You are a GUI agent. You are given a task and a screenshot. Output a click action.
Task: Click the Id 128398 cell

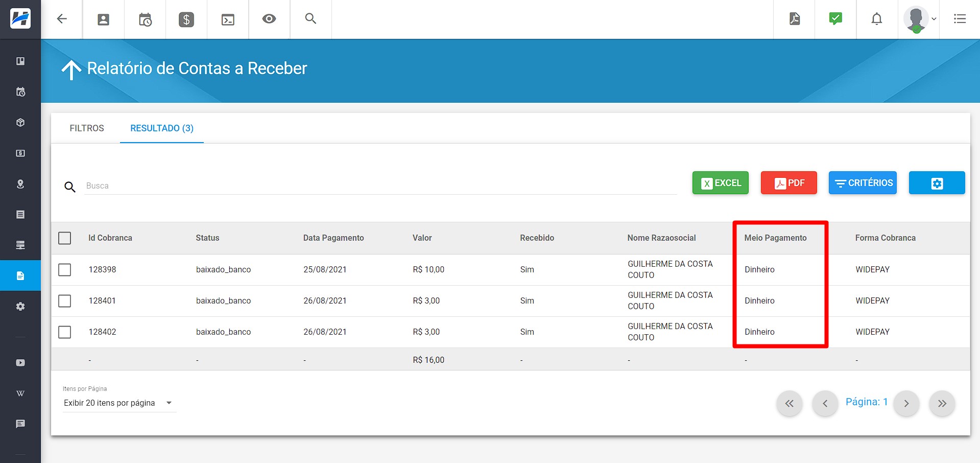(102, 269)
